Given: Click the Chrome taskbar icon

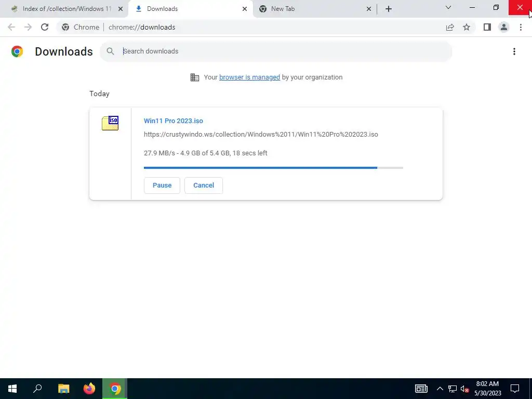Looking at the screenshot, I should [x=115, y=389].
